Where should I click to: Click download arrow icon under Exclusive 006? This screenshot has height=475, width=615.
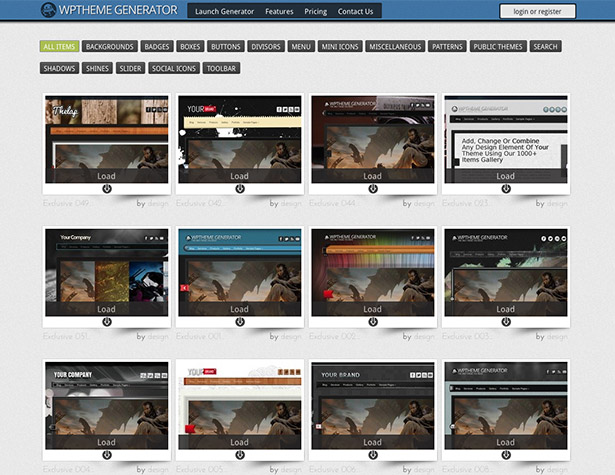[x=373, y=455]
